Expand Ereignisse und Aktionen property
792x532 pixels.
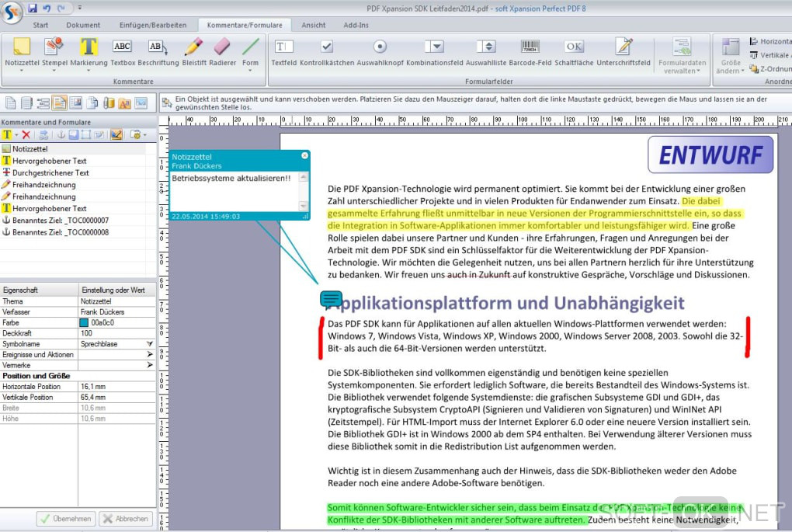(149, 354)
